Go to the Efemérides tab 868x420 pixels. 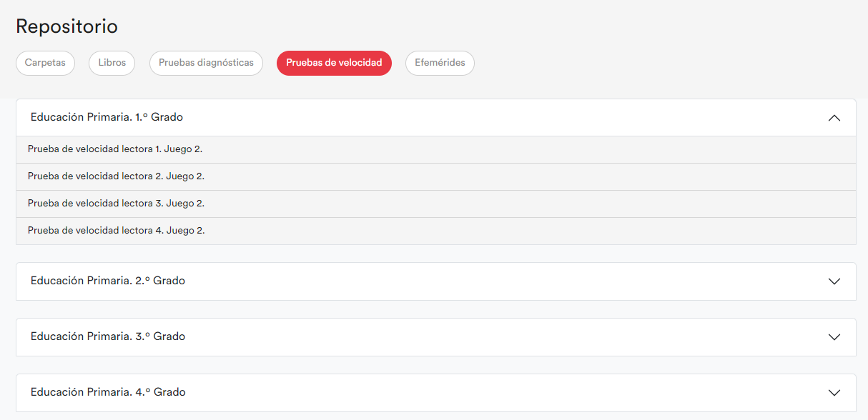440,63
